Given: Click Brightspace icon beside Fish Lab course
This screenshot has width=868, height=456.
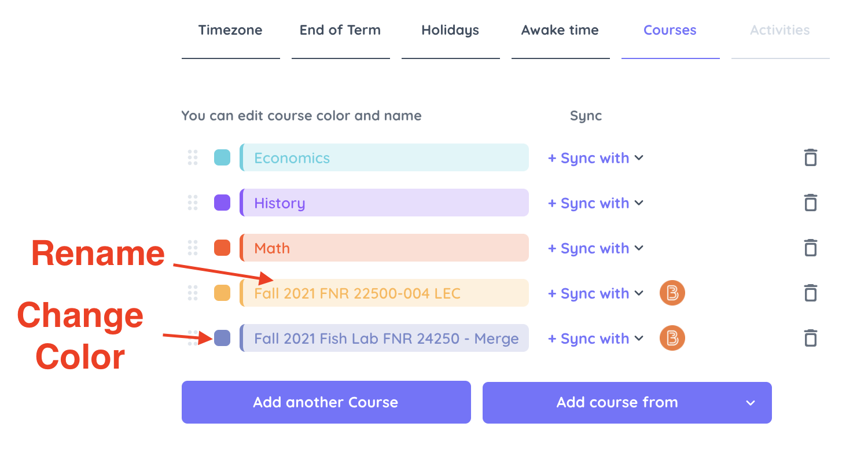Looking at the screenshot, I should [672, 338].
